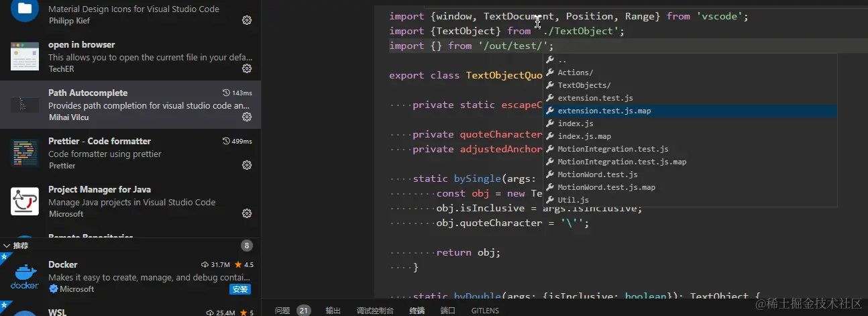This screenshot has height=316, width=868.
Task: Open the Project Manager for Java entry
Action: pyautogui.click(x=130, y=201)
